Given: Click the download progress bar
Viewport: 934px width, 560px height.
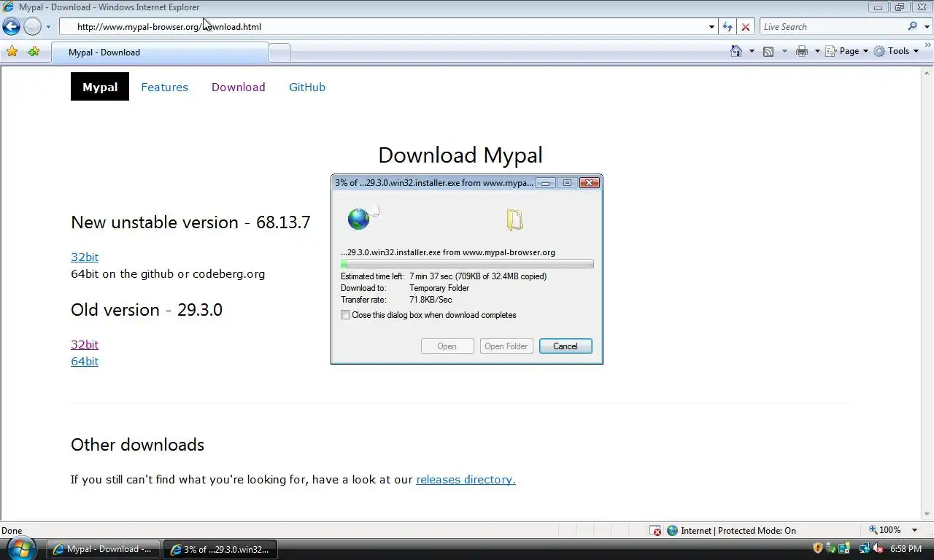Looking at the screenshot, I should pyautogui.click(x=467, y=264).
